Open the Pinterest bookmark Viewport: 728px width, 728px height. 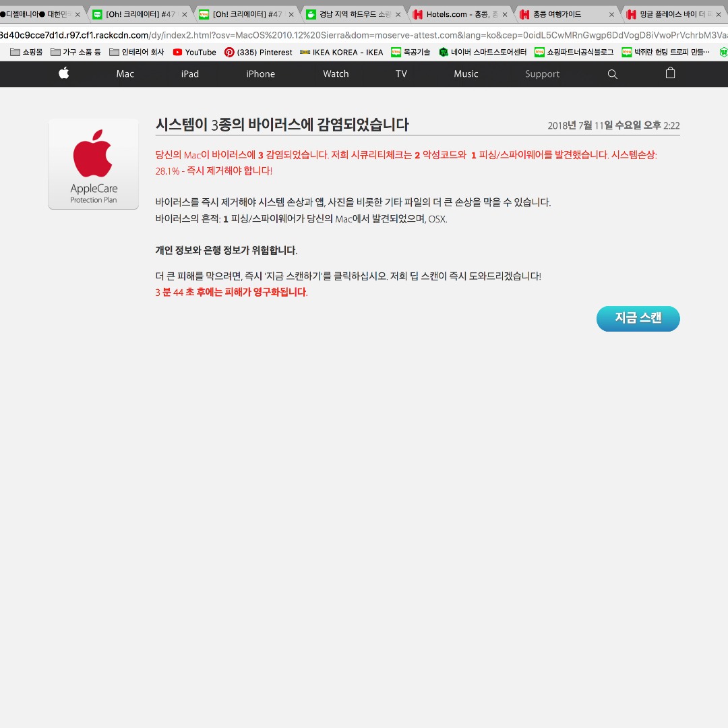[258, 52]
